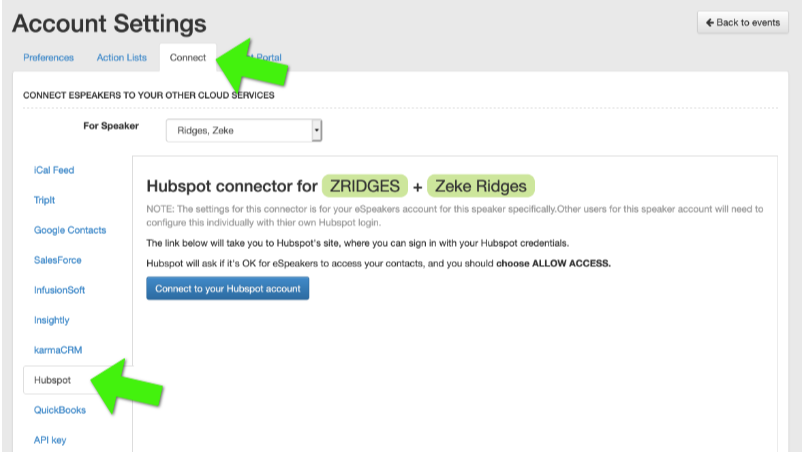The image size is (804, 452).
Task: Select Hubspot in the sidebar
Action: (x=52, y=380)
